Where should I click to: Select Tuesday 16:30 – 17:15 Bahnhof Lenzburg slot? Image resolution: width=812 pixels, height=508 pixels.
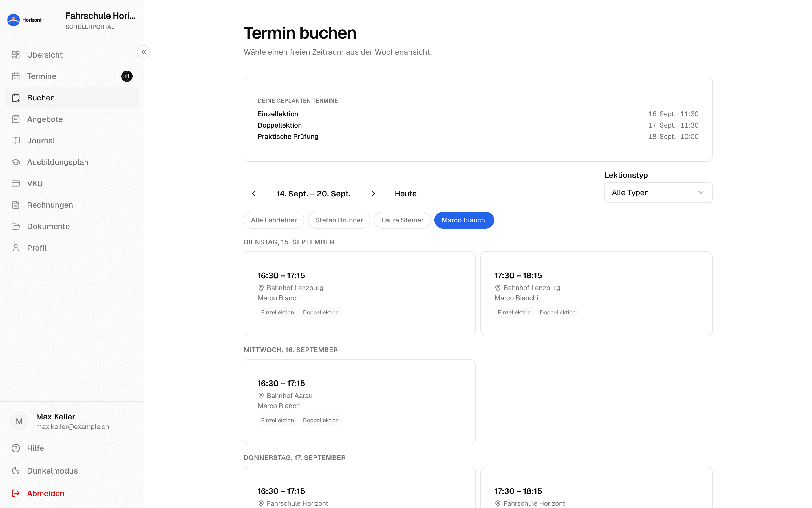(x=360, y=294)
